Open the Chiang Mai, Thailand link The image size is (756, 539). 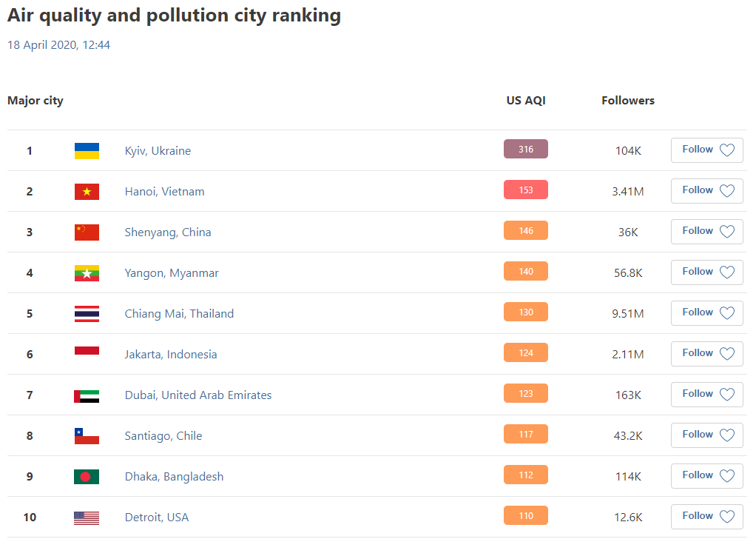(x=179, y=314)
